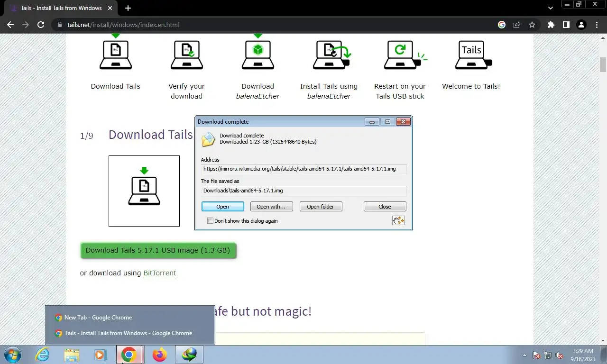Screen dimensions: 607x364
Task: Click the Close button in download dialog
Action: pyautogui.click(x=385, y=207)
